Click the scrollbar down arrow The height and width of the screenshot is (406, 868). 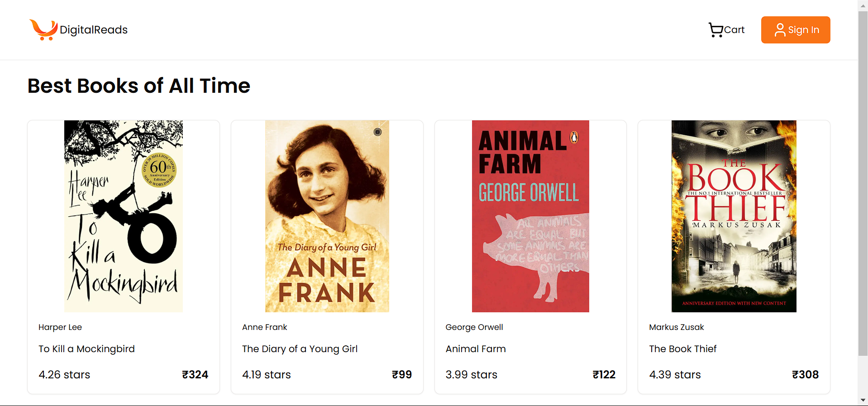(863, 401)
